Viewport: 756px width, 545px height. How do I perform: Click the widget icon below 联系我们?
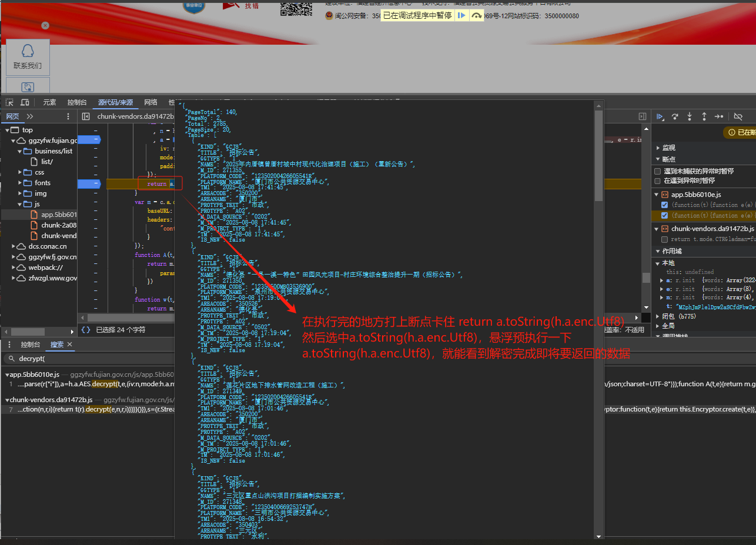pos(28,86)
